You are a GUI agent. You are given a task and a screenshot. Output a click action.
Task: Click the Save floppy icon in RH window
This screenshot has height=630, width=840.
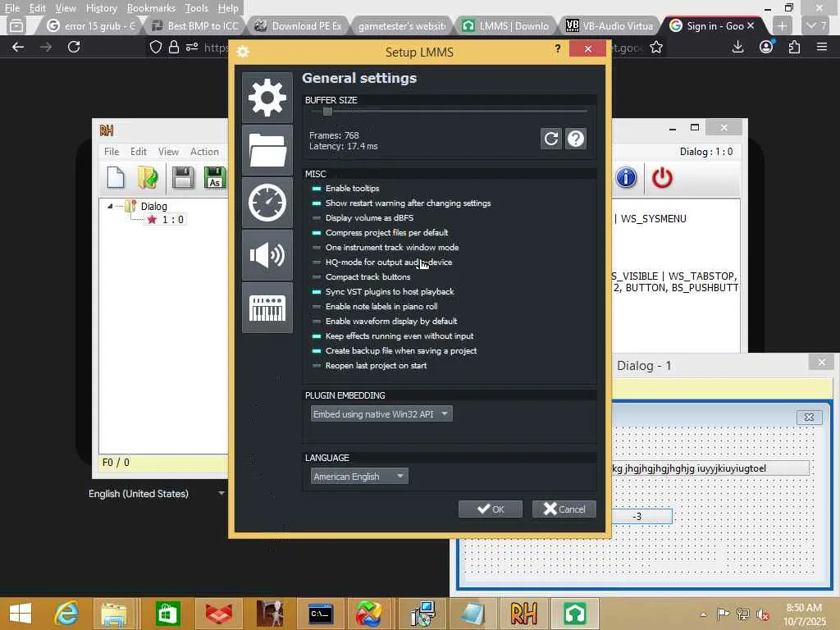(183, 178)
